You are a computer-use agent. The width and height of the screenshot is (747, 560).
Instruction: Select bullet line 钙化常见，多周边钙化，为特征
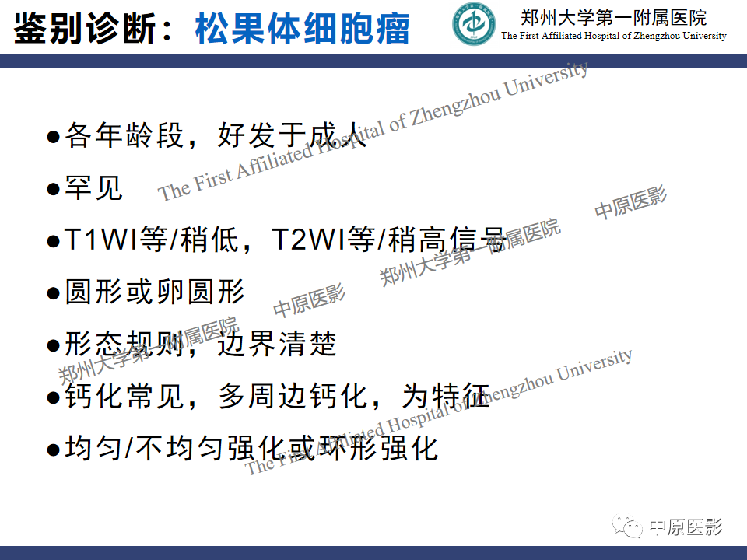click(268, 396)
